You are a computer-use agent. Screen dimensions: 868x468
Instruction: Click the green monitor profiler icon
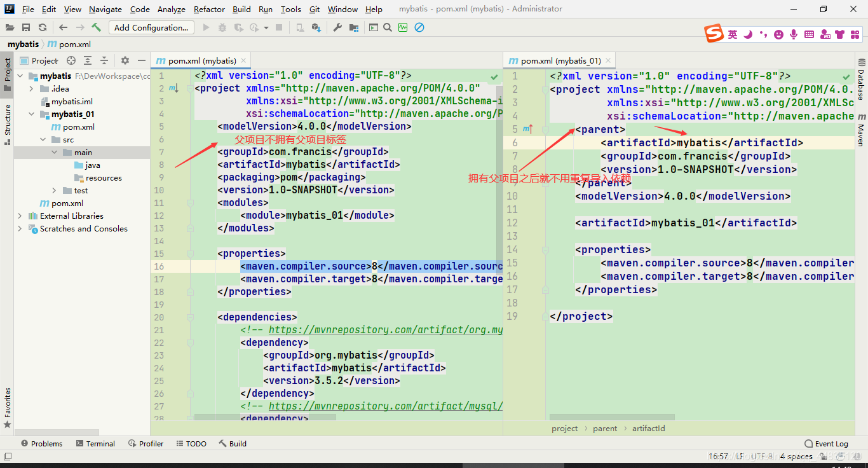point(403,27)
